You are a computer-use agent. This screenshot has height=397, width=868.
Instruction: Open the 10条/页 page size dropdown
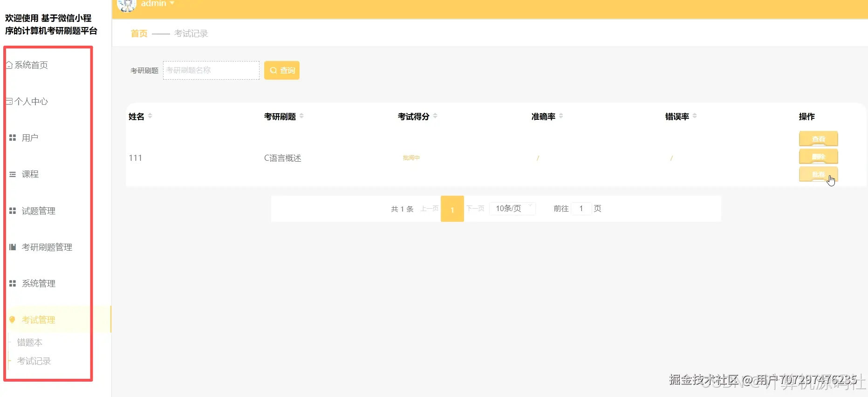[513, 208]
